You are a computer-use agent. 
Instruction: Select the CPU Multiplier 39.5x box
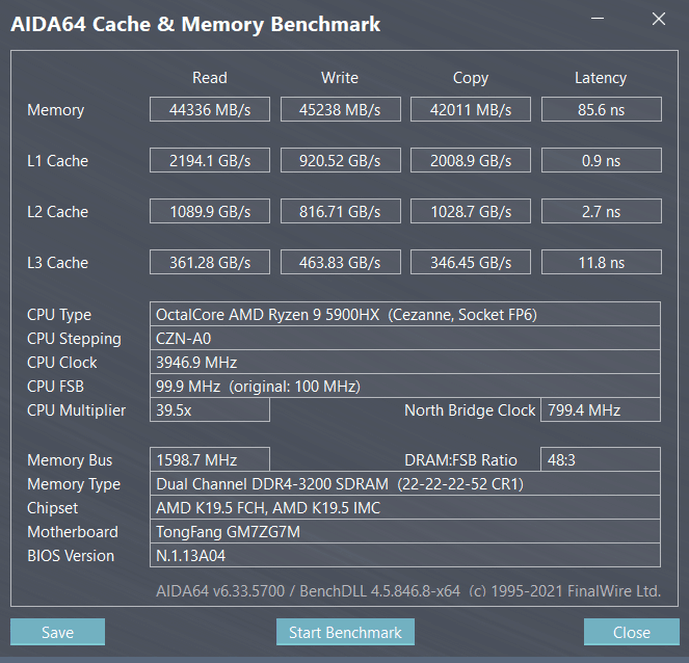pos(209,410)
